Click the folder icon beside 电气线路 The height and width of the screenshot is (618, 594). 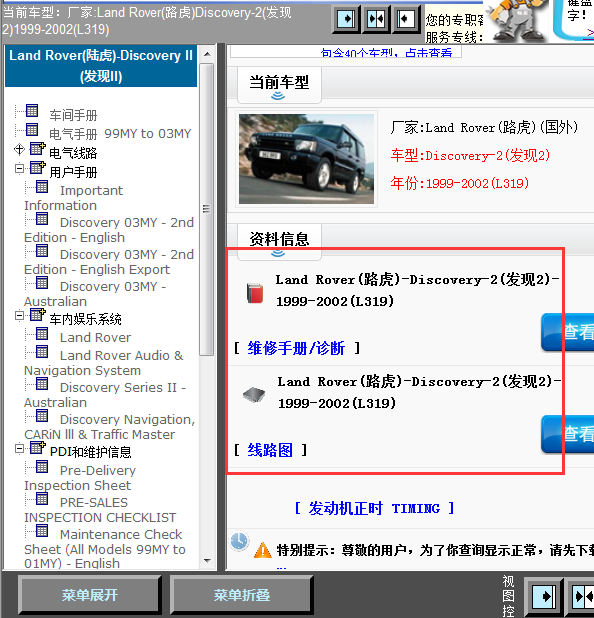coord(37,149)
